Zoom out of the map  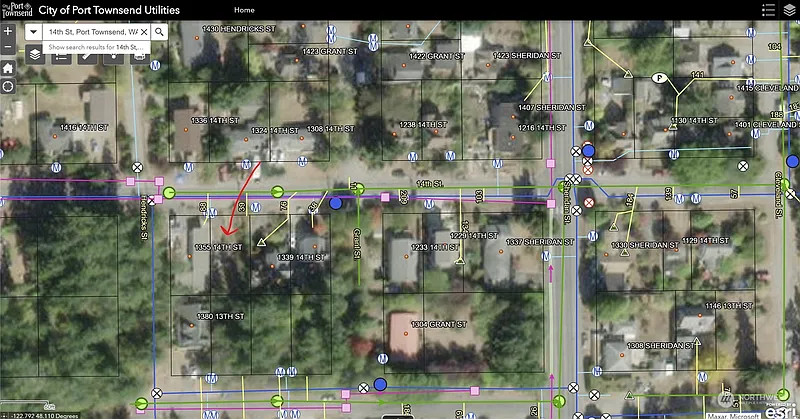[8, 48]
